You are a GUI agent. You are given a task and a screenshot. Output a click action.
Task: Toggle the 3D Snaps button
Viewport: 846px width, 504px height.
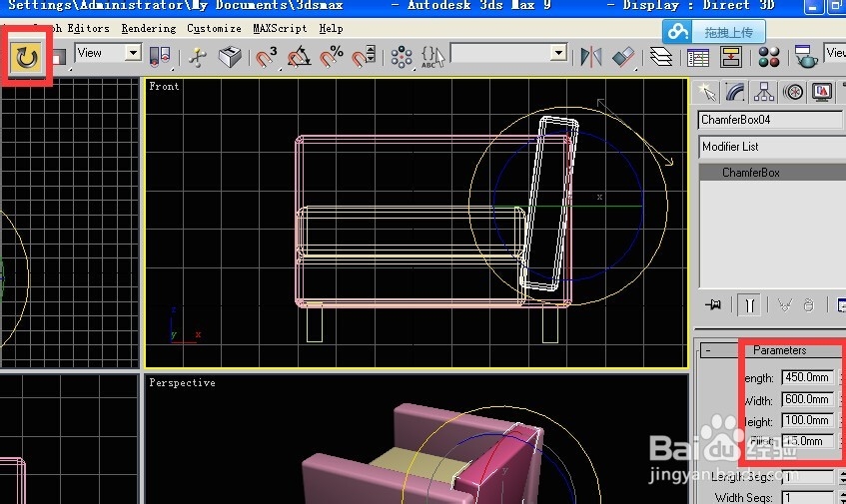pyautogui.click(x=266, y=57)
